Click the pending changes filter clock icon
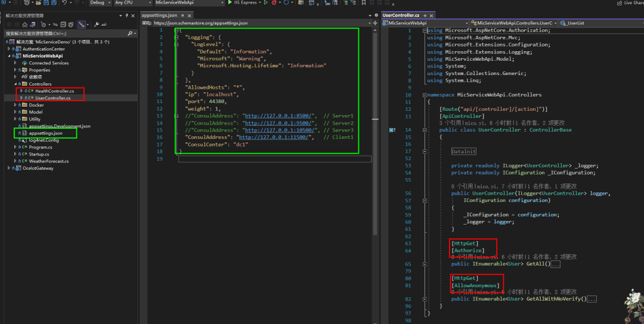The image size is (644, 324). click(44, 24)
